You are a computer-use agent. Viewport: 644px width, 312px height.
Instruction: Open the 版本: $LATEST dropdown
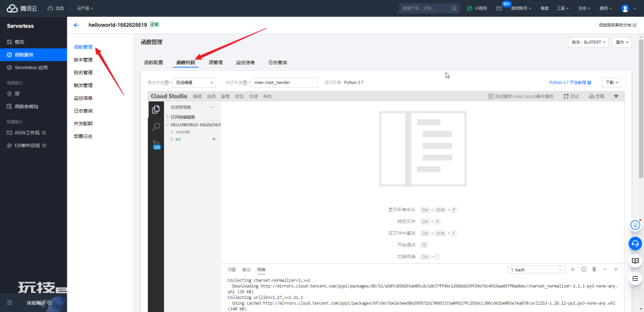[x=589, y=42]
